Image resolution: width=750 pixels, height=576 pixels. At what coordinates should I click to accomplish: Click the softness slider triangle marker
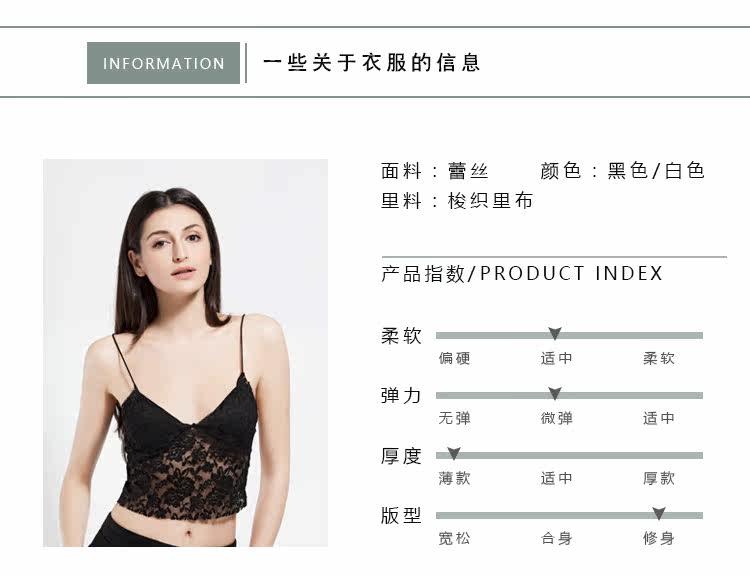click(554, 333)
